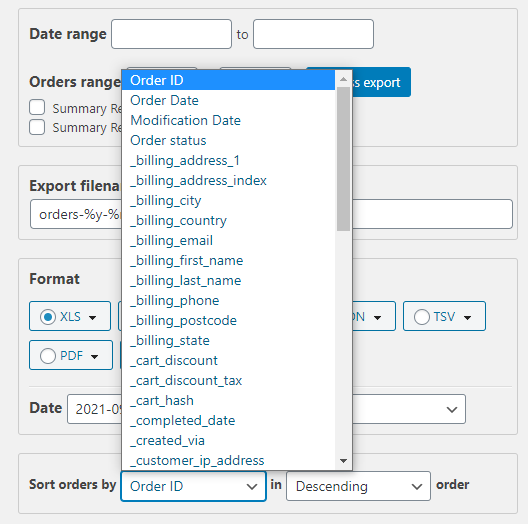This screenshot has width=528, height=524.
Task: Expand the Date format dropdown chevron
Action: (452, 409)
